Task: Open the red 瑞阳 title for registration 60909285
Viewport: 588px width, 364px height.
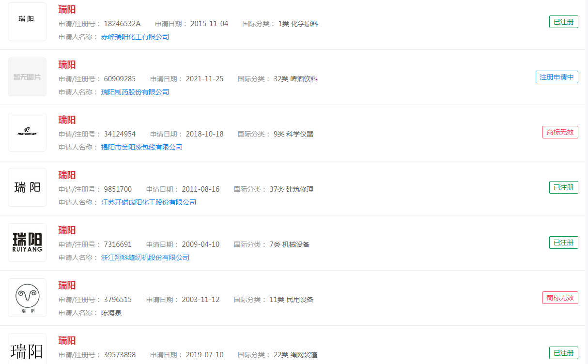Action: [67, 65]
